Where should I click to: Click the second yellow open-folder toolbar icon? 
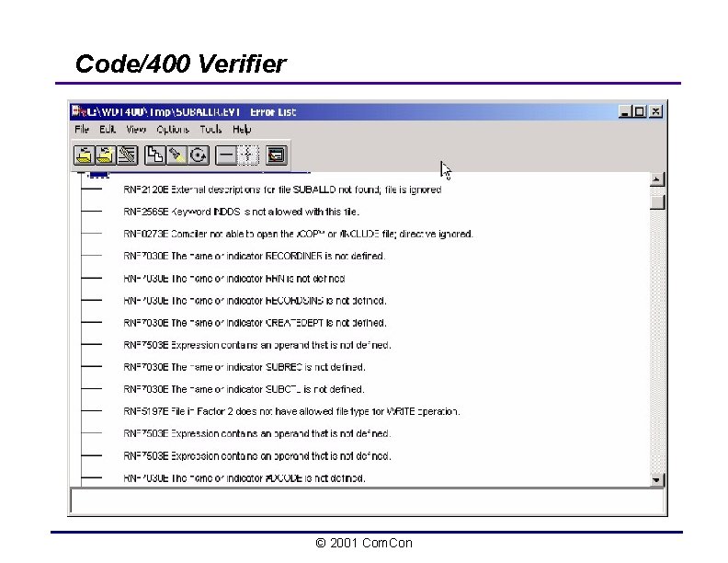(106, 155)
